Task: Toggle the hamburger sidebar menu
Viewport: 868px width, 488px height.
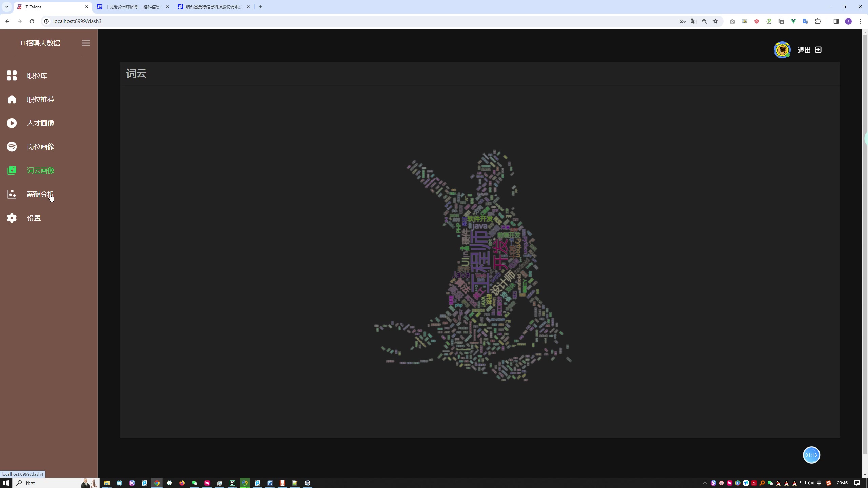Action: tap(86, 43)
